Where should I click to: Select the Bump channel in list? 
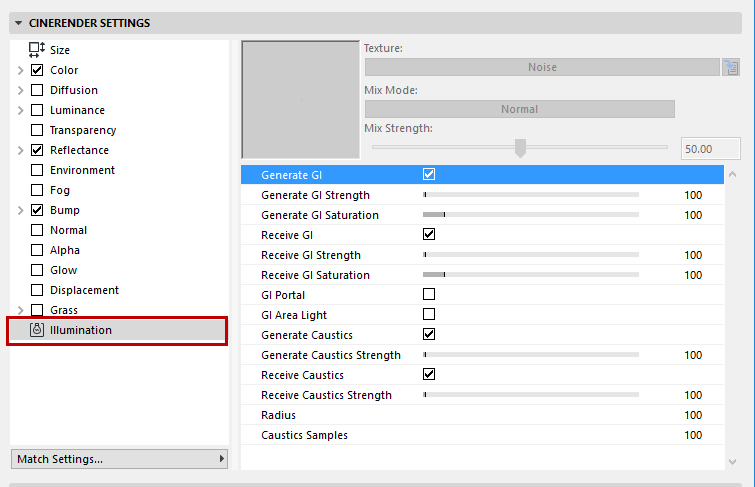point(65,210)
